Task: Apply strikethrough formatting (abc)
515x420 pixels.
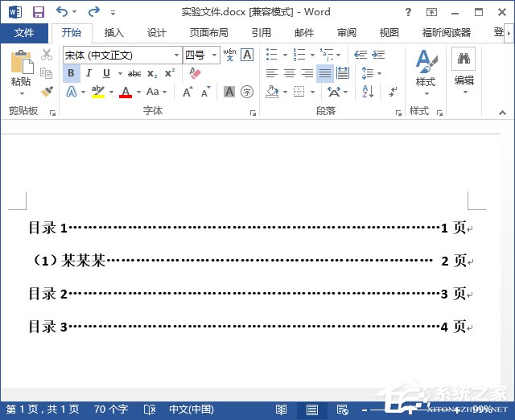Action: 134,73
